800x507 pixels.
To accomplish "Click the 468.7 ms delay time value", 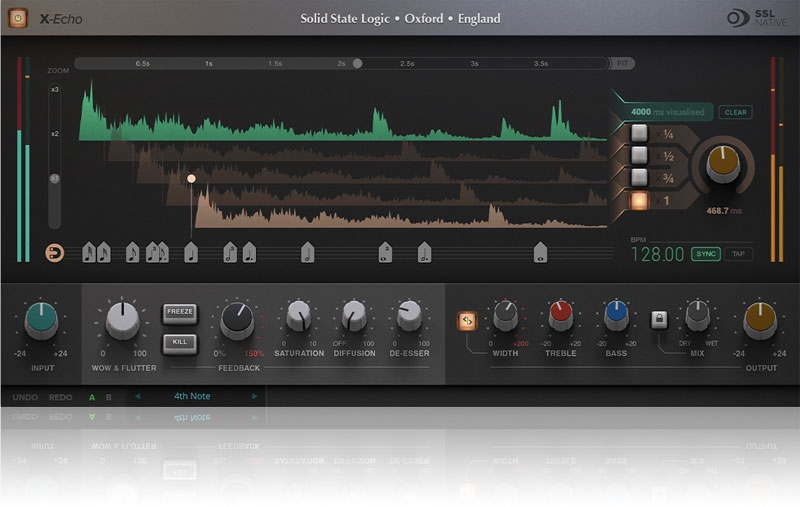I will pos(723,211).
